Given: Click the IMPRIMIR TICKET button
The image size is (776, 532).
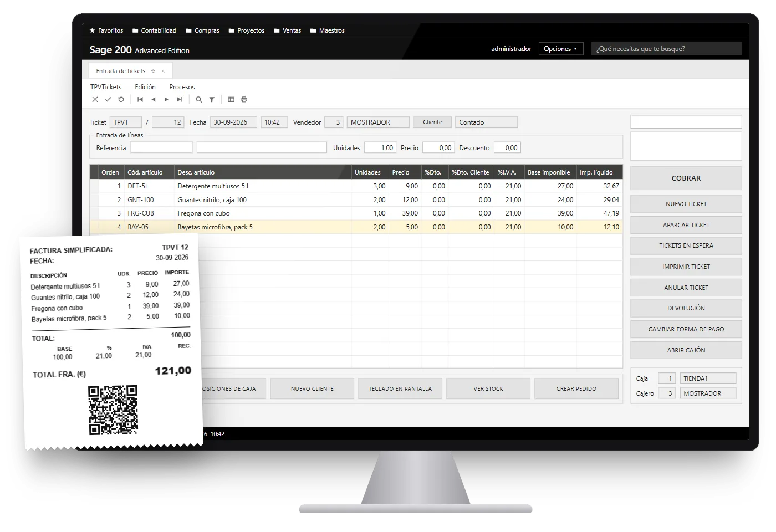Looking at the screenshot, I should 686,267.
